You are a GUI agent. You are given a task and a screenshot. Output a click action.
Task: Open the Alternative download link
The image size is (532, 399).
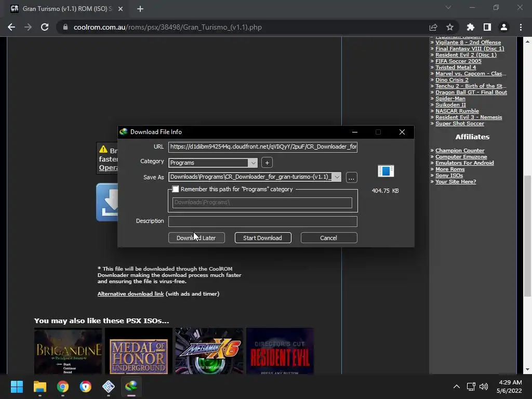130,294
